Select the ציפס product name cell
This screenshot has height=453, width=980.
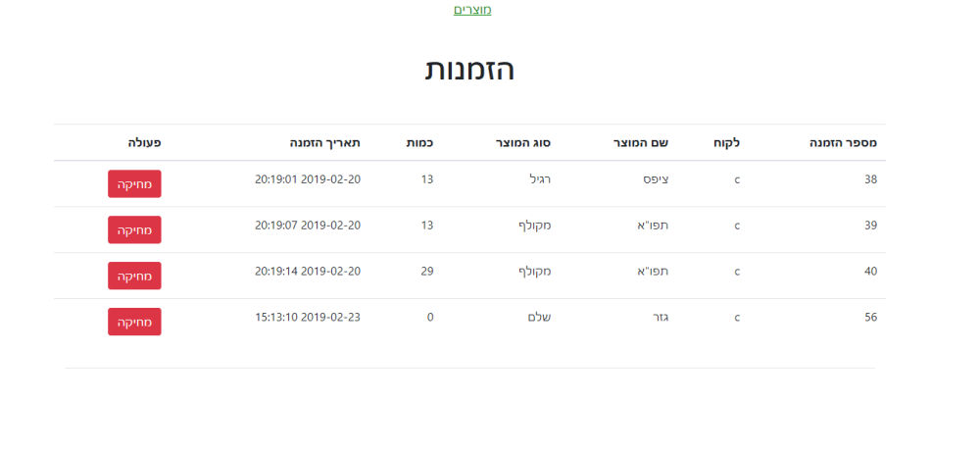(x=656, y=179)
